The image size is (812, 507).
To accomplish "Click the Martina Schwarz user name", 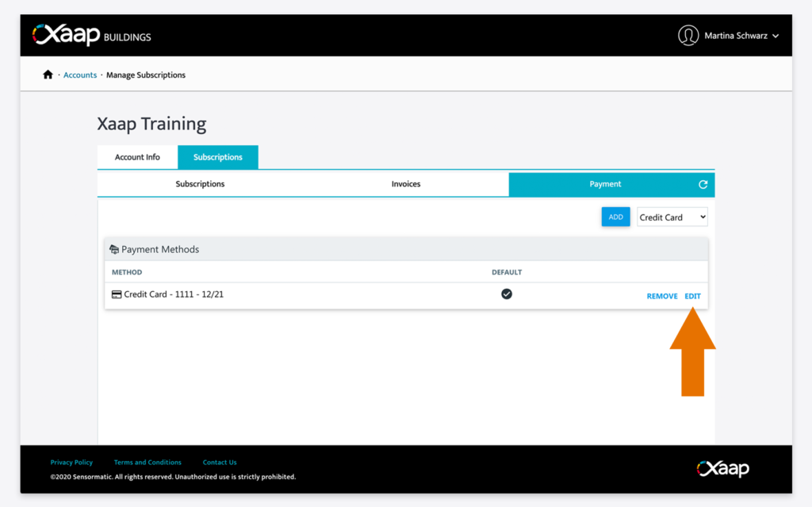I will 736,36.
